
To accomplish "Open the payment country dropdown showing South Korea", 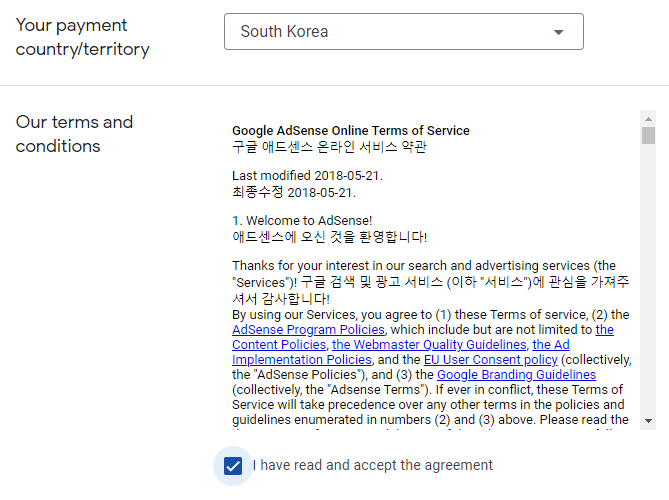I will click(x=404, y=32).
